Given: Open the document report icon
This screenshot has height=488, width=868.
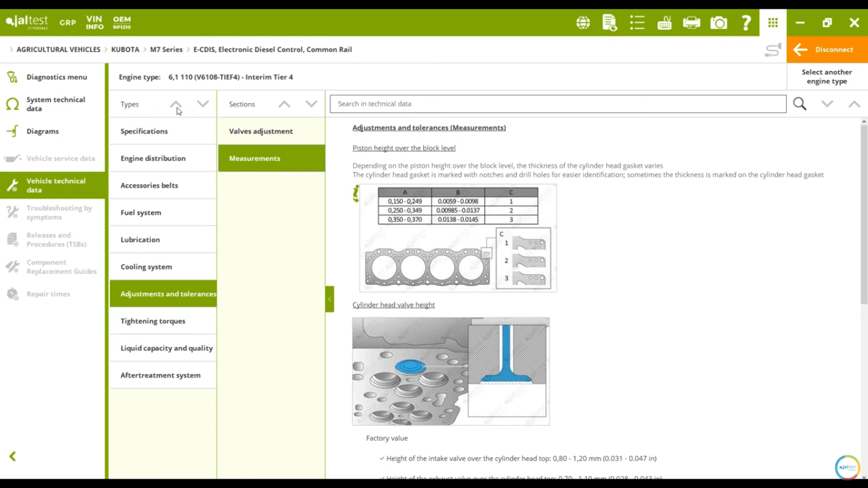Looking at the screenshot, I should pos(609,23).
